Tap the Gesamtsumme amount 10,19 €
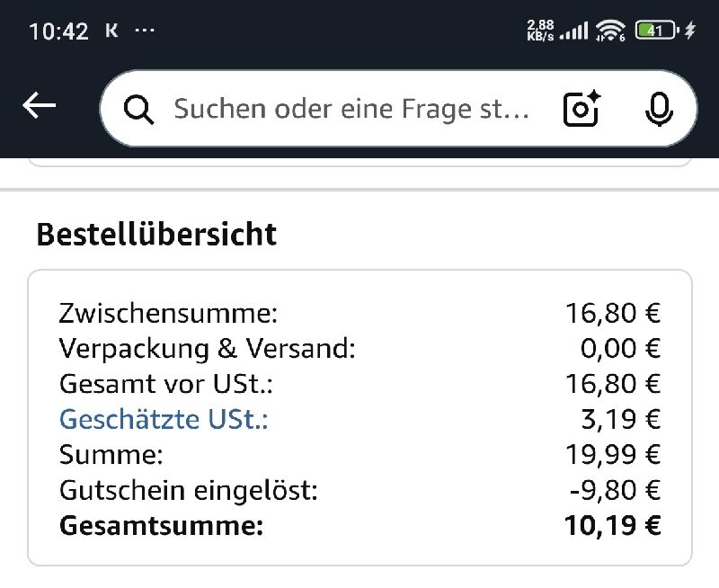The width and height of the screenshot is (719, 588). click(x=613, y=526)
